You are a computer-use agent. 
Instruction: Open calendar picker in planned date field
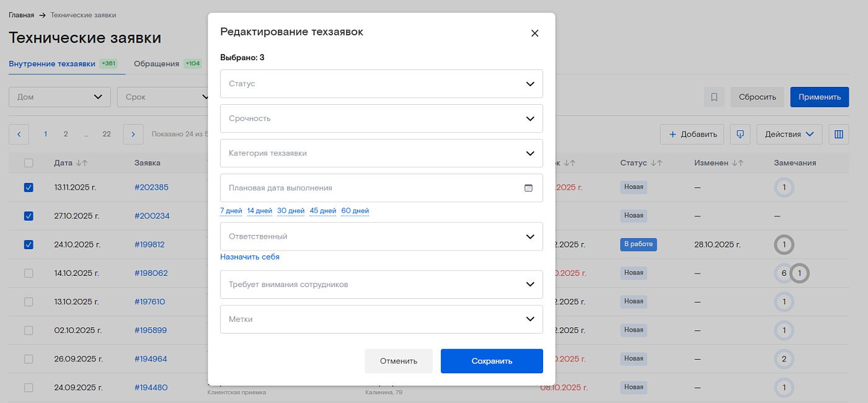[528, 188]
